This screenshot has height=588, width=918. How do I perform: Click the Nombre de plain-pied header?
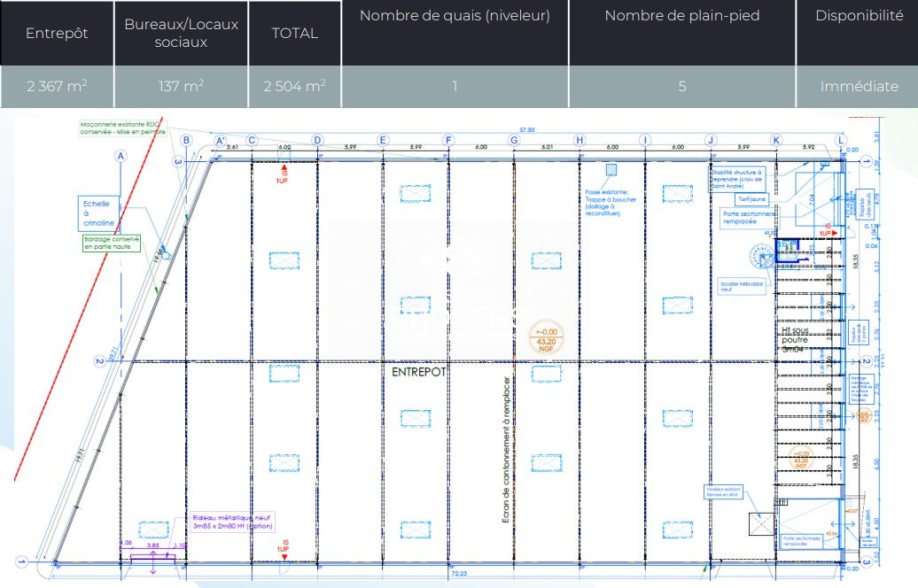coord(681,15)
